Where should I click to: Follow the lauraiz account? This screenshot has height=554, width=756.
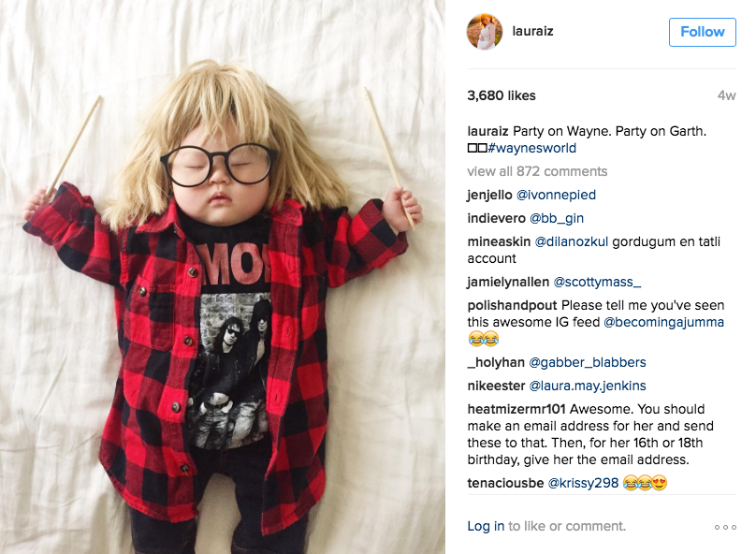tap(702, 33)
